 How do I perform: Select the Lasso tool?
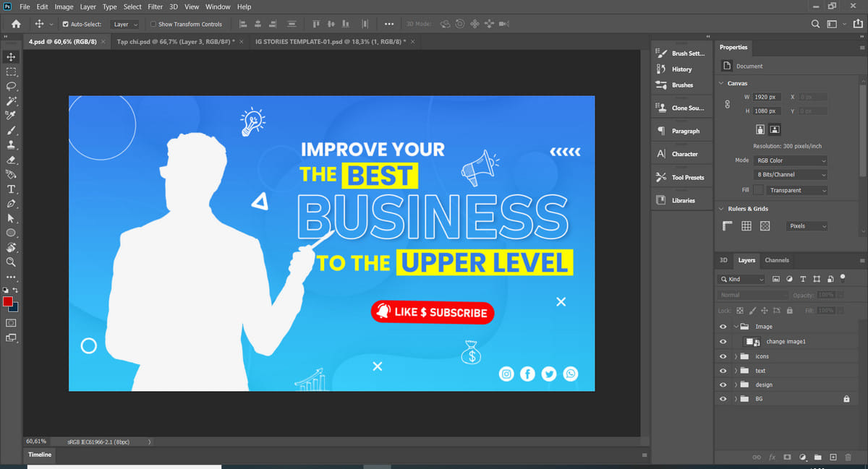pyautogui.click(x=11, y=86)
